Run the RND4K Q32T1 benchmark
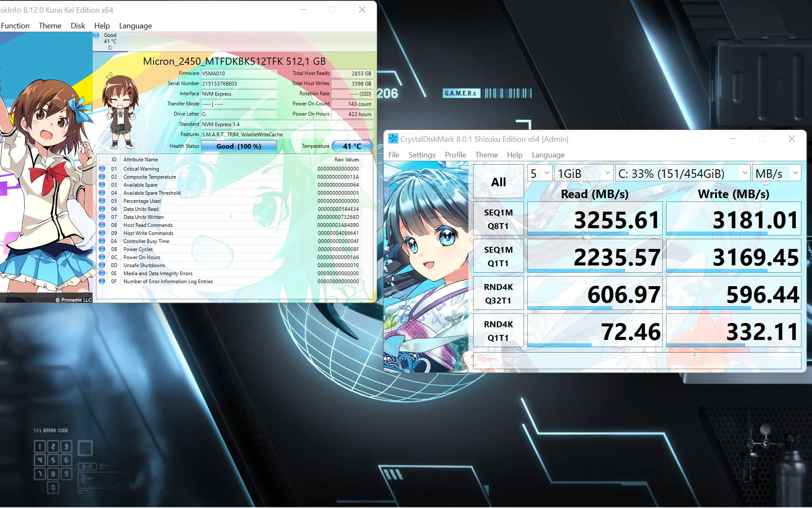The height and width of the screenshot is (508, 812). coord(498,293)
